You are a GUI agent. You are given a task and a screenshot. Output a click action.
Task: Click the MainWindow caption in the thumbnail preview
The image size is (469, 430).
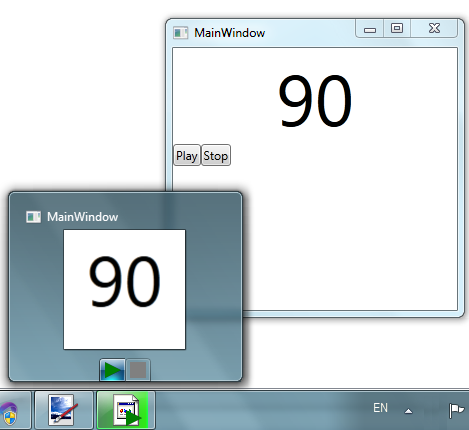pos(82,217)
